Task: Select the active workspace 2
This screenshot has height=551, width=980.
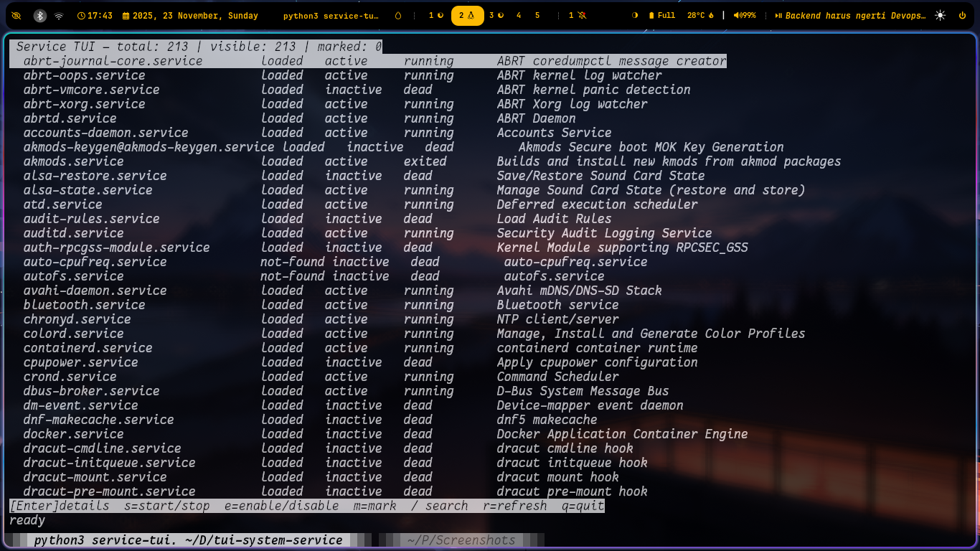Action: (467, 15)
